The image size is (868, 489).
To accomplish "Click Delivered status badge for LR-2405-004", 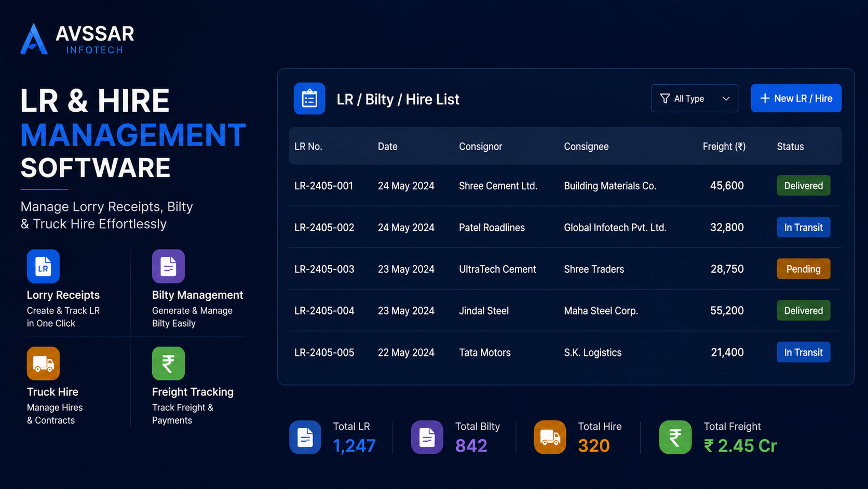I will 803,310.
